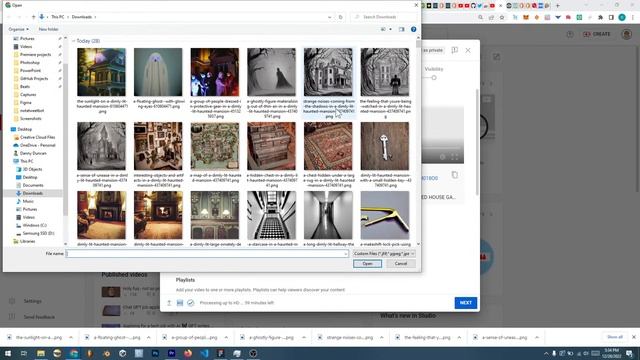Open the send feedback flag icon in upload dialog
This screenshot has width=640, height=360.
[454, 50]
